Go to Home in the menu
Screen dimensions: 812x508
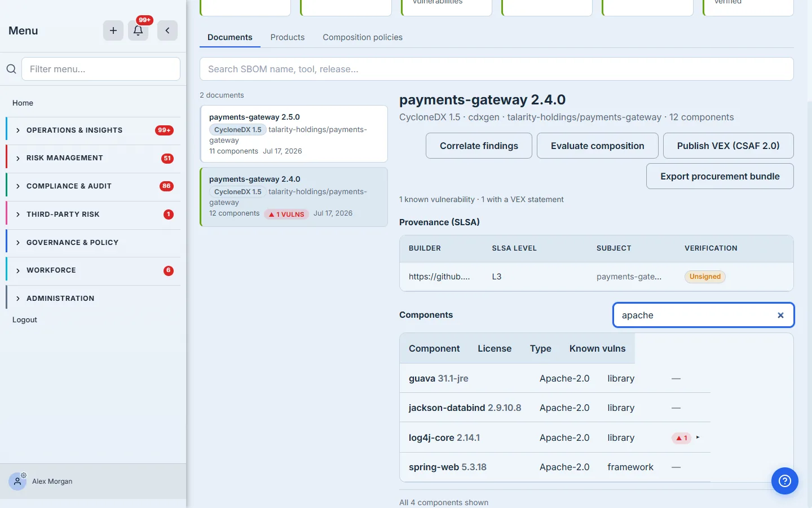[23, 103]
